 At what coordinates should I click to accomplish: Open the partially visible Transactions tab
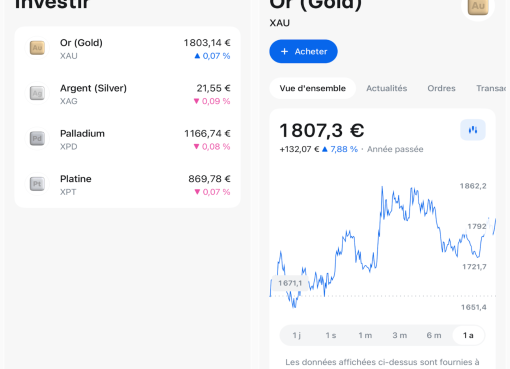[x=491, y=88]
